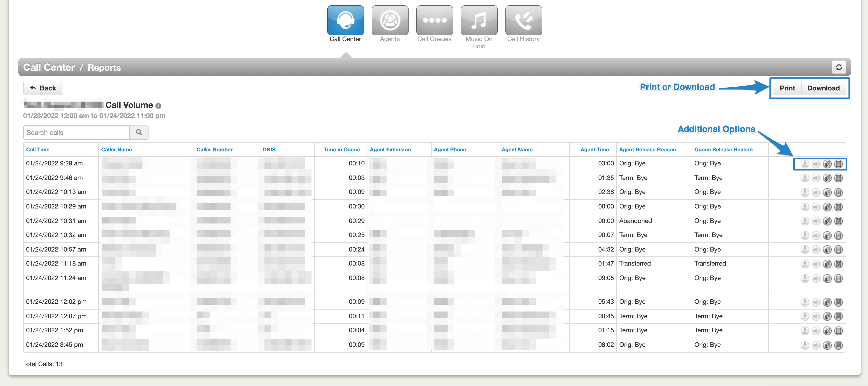
Task: Open the Call Queues section icon
Action: [434, 20]
